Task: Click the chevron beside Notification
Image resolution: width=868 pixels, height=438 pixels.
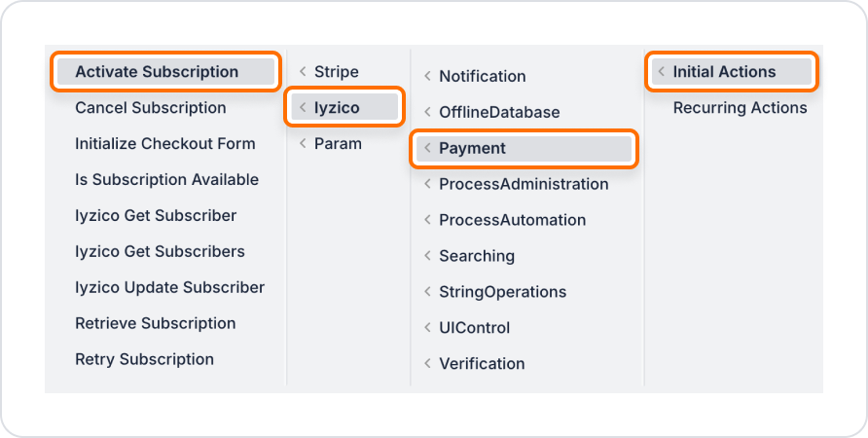Action: (427, 76)
